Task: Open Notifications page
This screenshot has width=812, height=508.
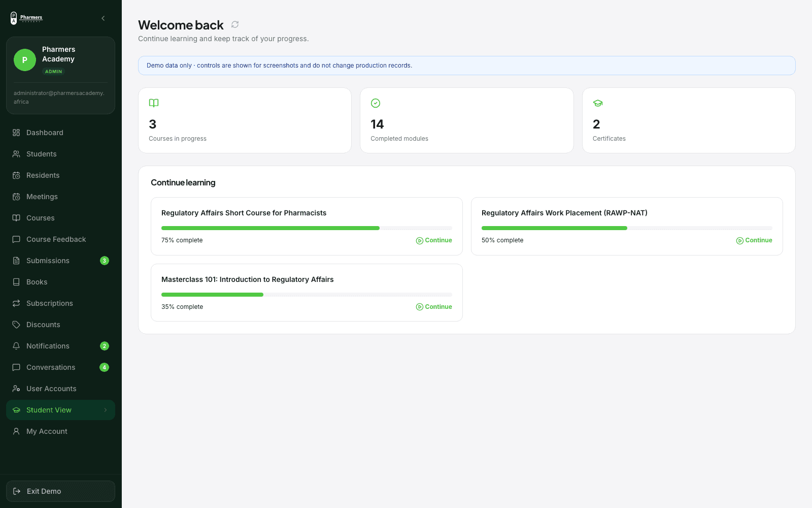Action: coord(60,346)
